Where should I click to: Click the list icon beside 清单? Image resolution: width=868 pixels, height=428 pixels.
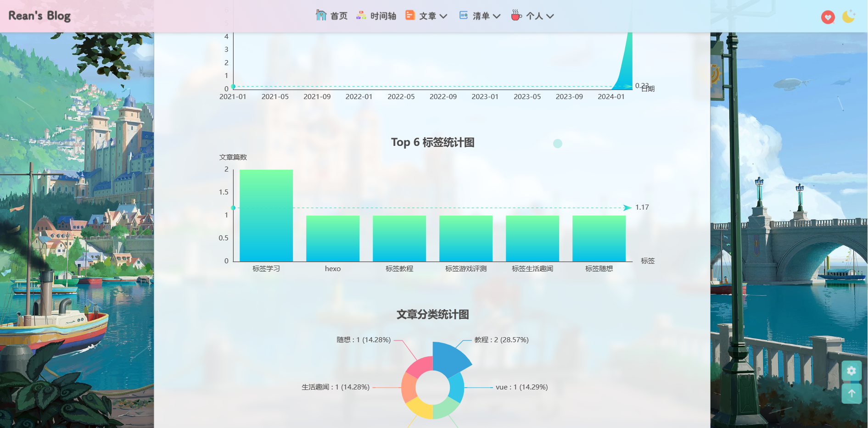(x=464, y=15)
